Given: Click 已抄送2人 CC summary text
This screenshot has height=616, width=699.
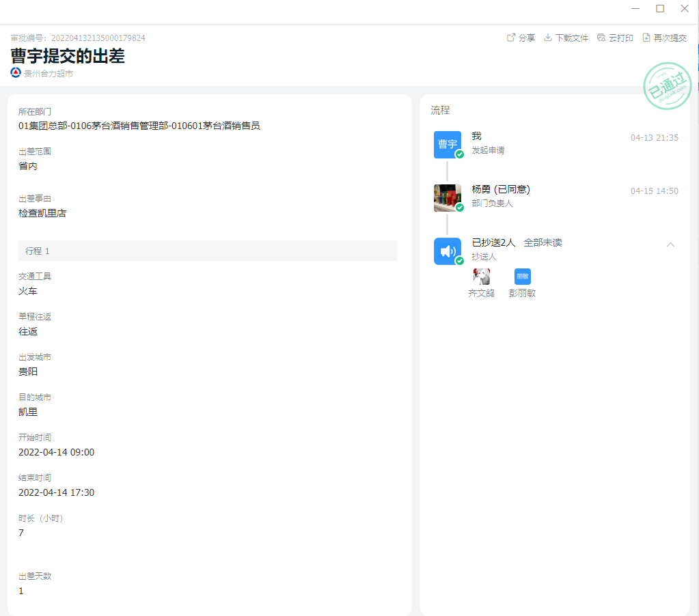Looking at the screenshot, I should coord(493,242).
